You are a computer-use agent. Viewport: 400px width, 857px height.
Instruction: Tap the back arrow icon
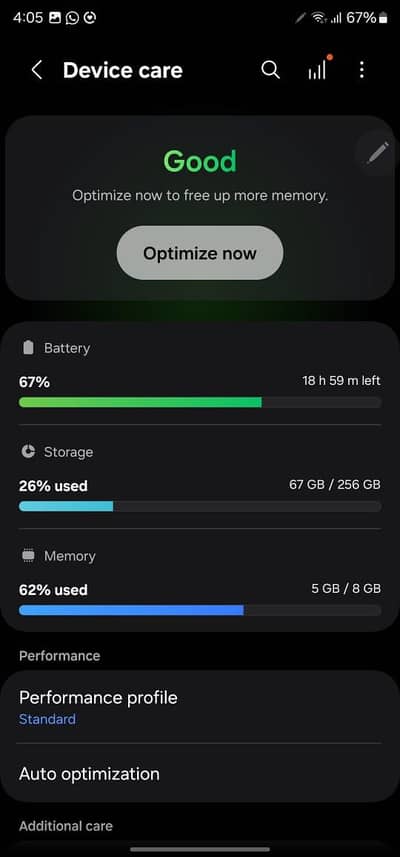37,70
